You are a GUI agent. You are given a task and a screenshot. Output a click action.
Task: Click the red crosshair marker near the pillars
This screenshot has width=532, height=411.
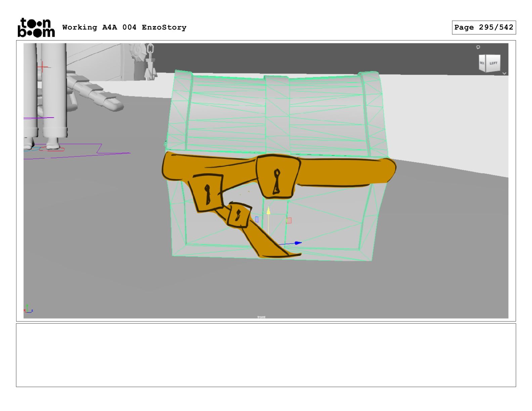tap(42, 67)
